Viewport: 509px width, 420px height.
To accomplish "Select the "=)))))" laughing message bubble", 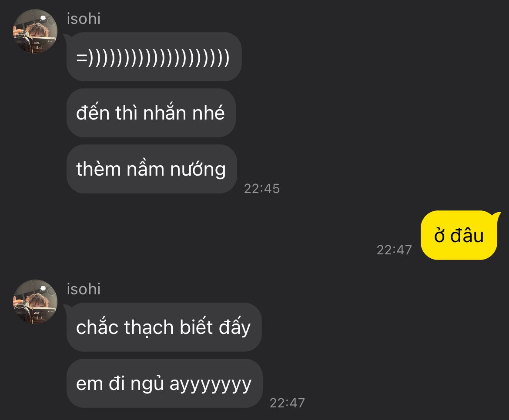I will (154, 57).
